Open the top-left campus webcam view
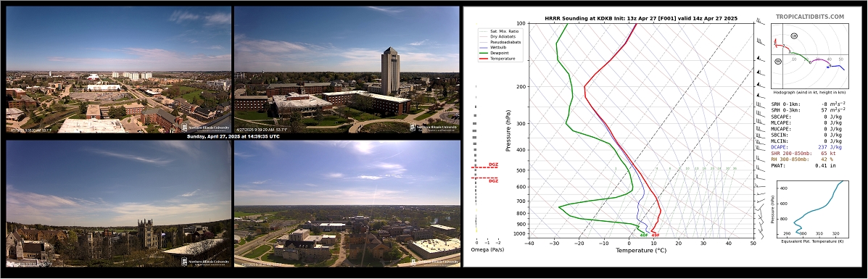868x279 pixels. pos(118,70)
